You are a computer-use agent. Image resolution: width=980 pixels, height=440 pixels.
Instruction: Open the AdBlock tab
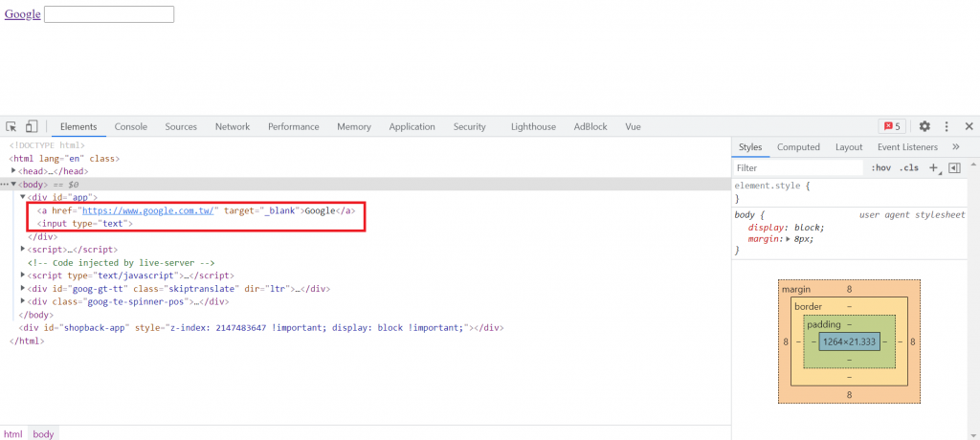(590, 126)
